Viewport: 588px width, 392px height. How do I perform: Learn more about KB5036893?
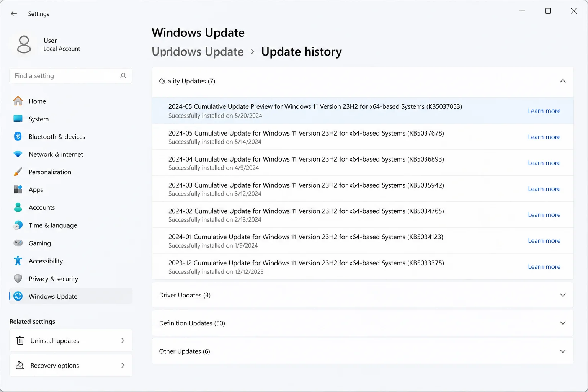pyautogui.click(x=544, y=163)
